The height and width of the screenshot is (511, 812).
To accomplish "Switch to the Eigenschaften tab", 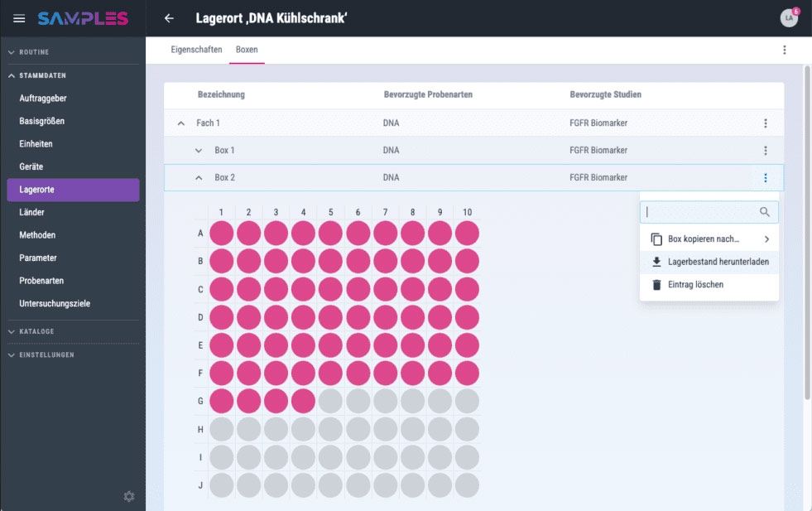I will [x=196, y=50].
